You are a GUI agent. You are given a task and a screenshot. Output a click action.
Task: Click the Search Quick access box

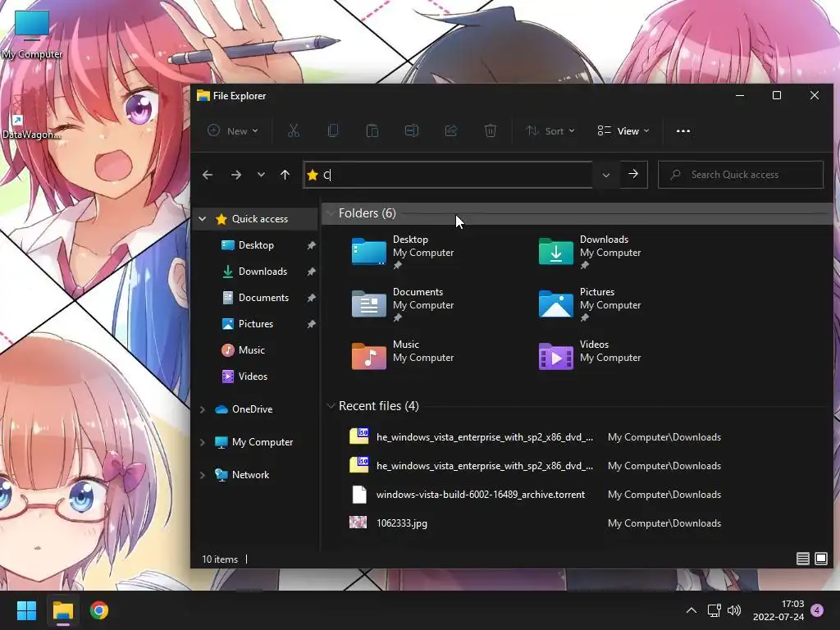(741, 175)
